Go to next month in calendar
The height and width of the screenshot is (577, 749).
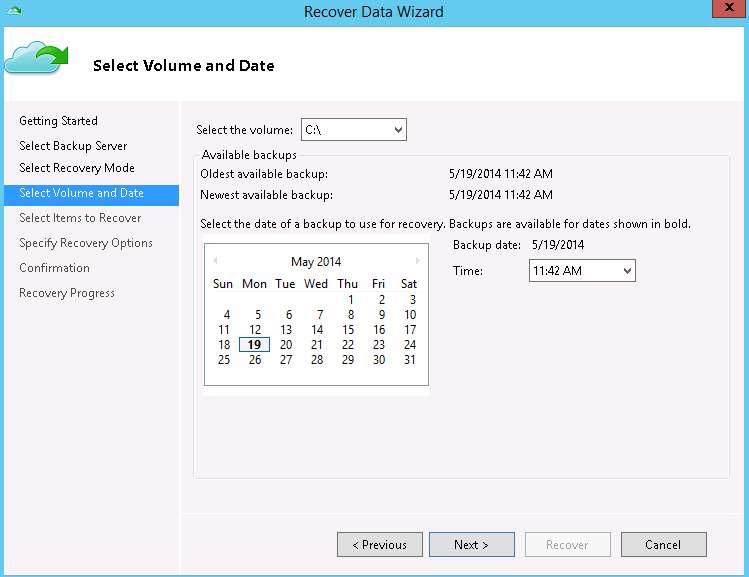(x=417, y=260)
